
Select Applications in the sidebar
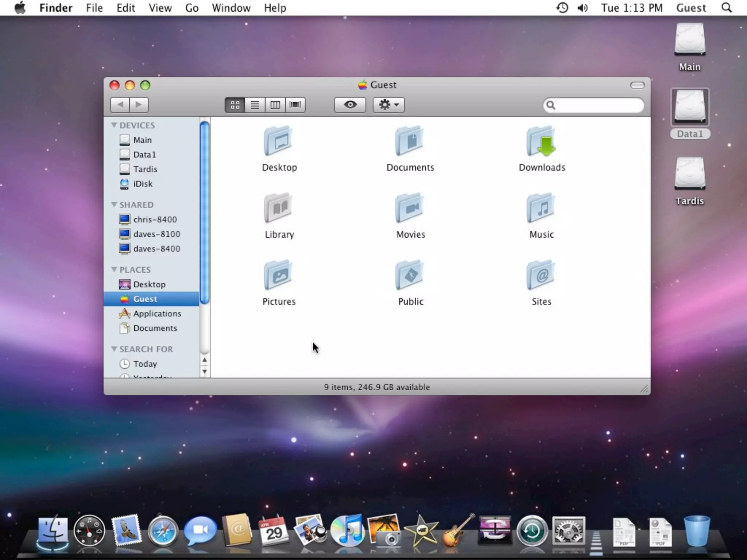click(157, 314)
